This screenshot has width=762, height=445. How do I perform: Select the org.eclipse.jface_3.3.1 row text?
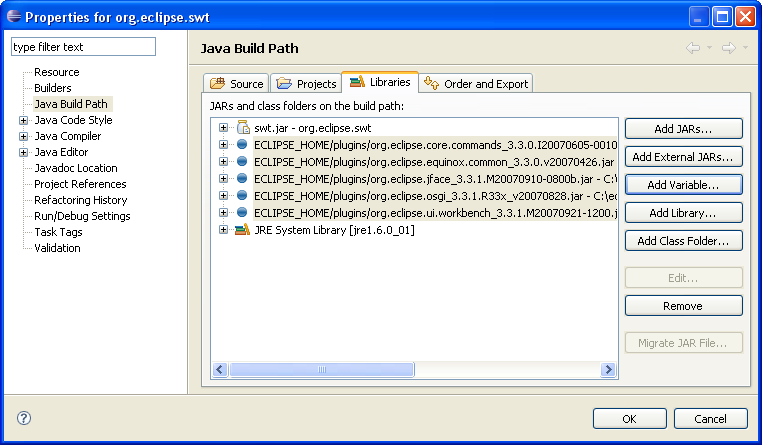pyautogui.click(x=435, y=179)
